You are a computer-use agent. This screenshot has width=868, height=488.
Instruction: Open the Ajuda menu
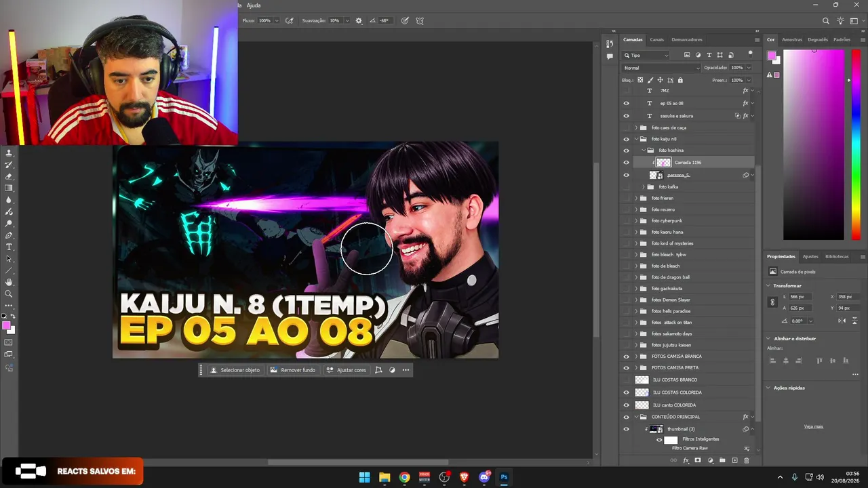(254, 5)
